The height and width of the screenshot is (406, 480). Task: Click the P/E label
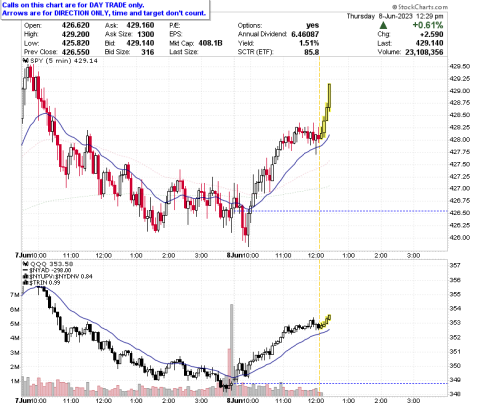(174, 25)
